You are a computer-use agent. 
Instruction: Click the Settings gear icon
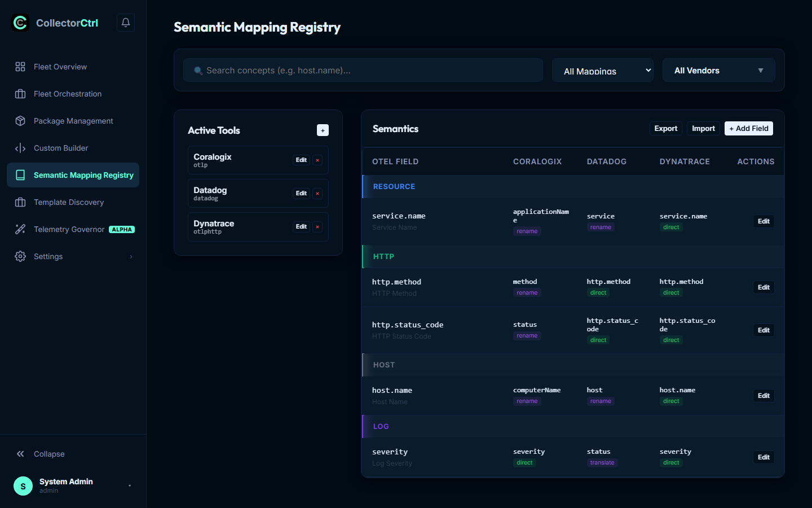click(x=20, y=256)
